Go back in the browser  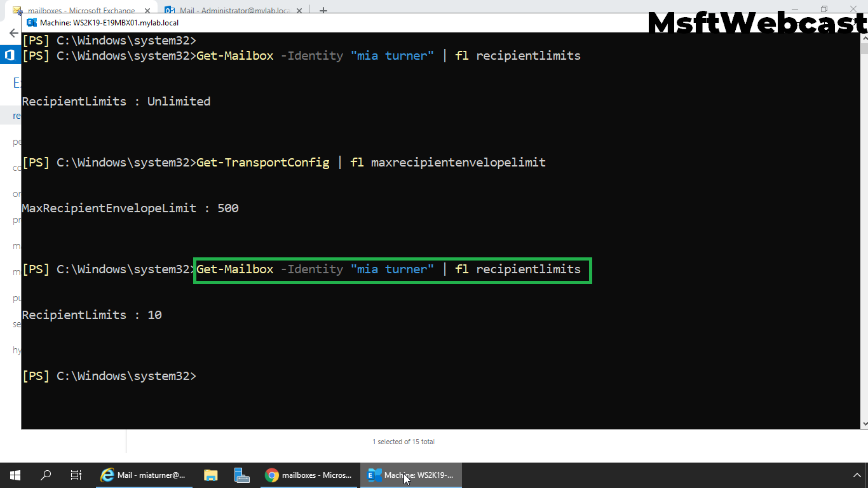13,33
